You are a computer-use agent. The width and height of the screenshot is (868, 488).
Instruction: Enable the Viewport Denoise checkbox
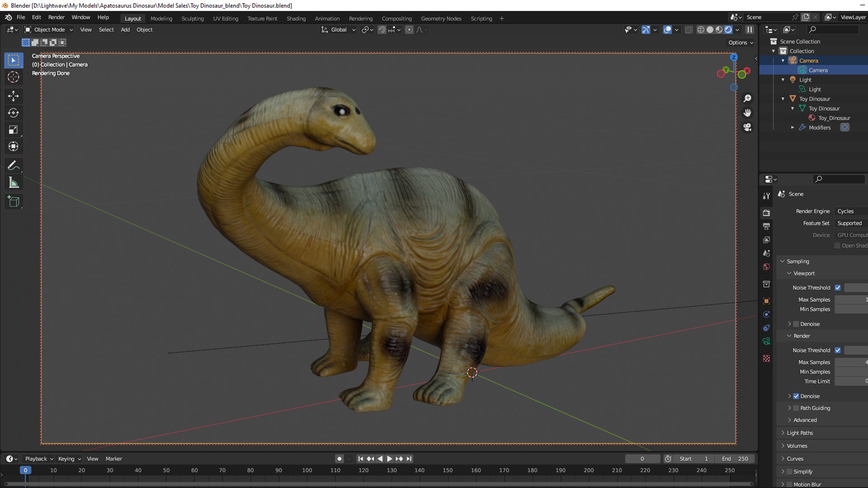(796, 324)
